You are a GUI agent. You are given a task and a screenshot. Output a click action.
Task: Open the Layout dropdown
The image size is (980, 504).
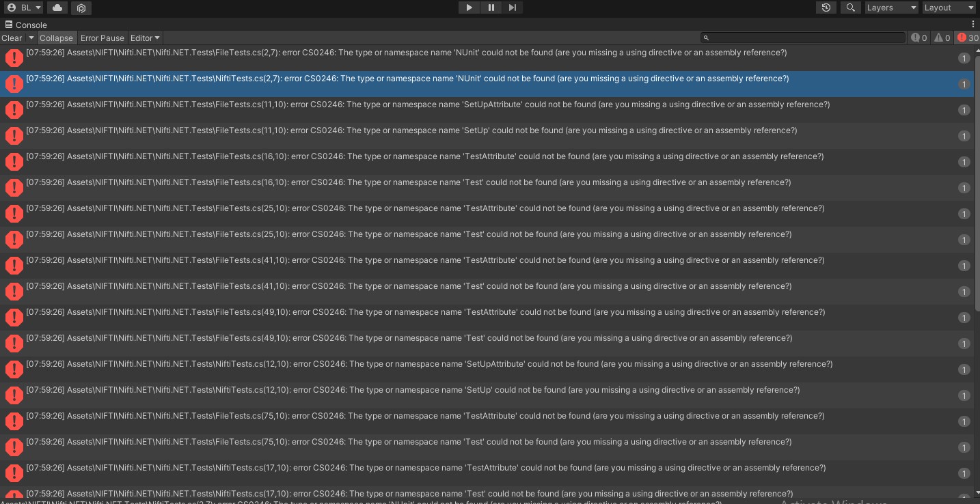949,8
